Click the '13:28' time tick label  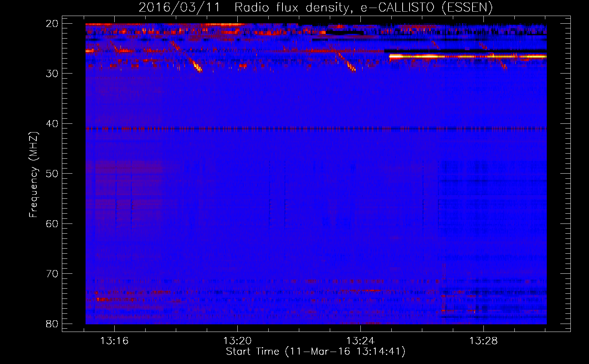point(483,341)
